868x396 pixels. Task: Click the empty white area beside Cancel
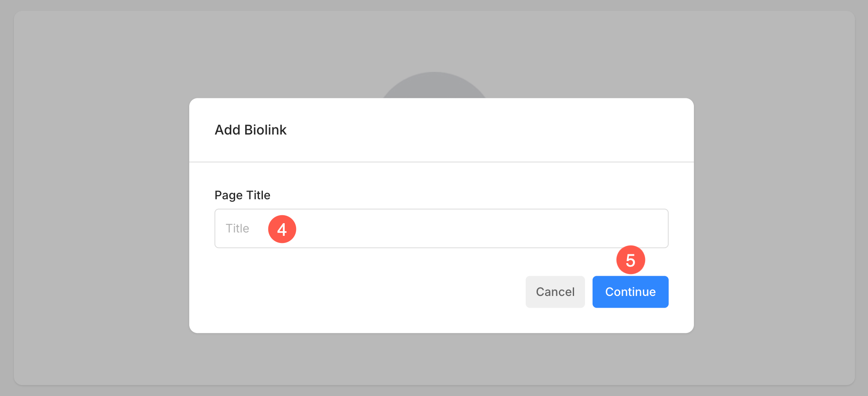pos(357,292)
